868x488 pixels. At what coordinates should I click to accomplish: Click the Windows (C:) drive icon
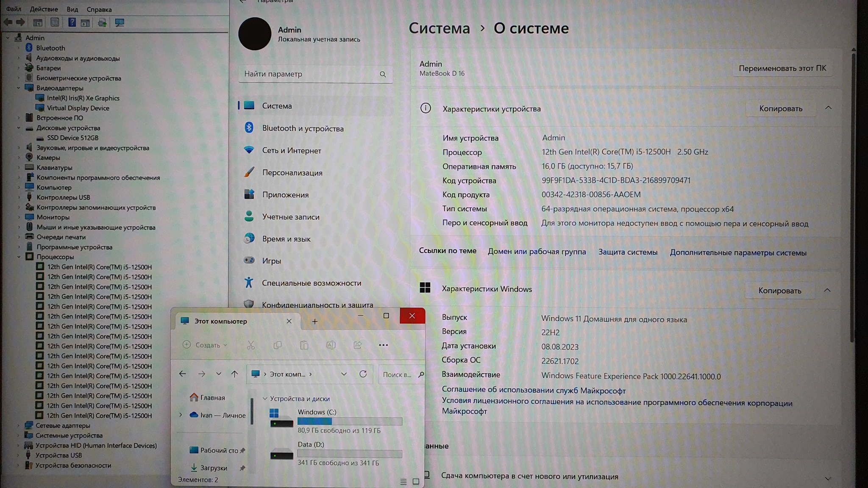pos(281,418)
